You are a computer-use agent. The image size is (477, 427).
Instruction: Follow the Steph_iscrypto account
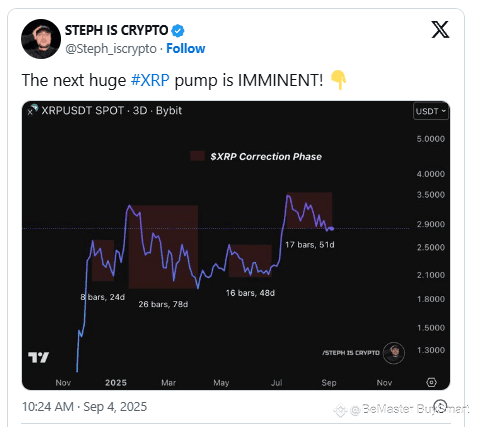tap(186, 49)
